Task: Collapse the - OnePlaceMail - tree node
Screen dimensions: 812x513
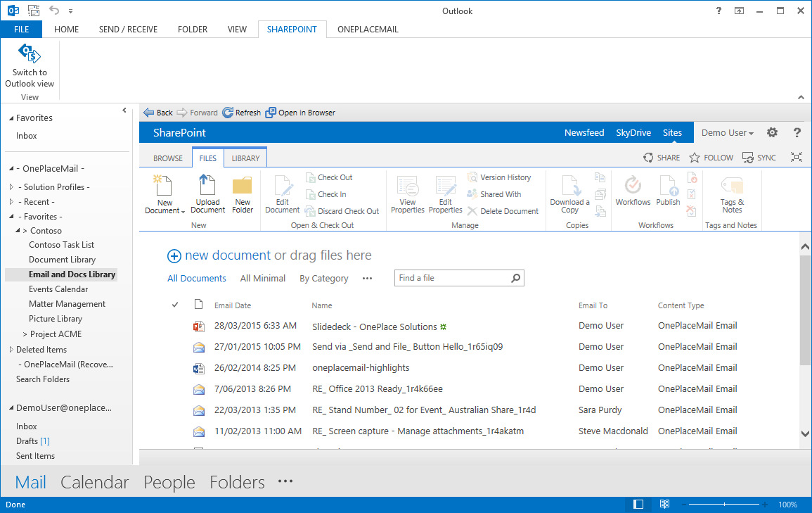Action: click(x=11, y=168)
